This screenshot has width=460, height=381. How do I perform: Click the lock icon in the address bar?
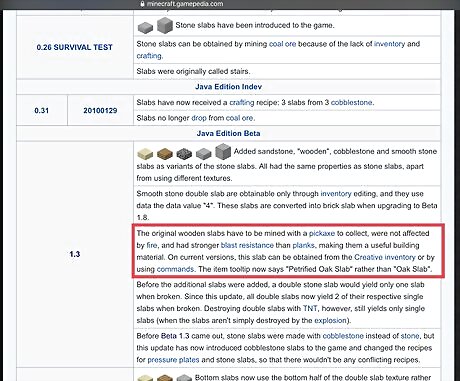[142, 4]
